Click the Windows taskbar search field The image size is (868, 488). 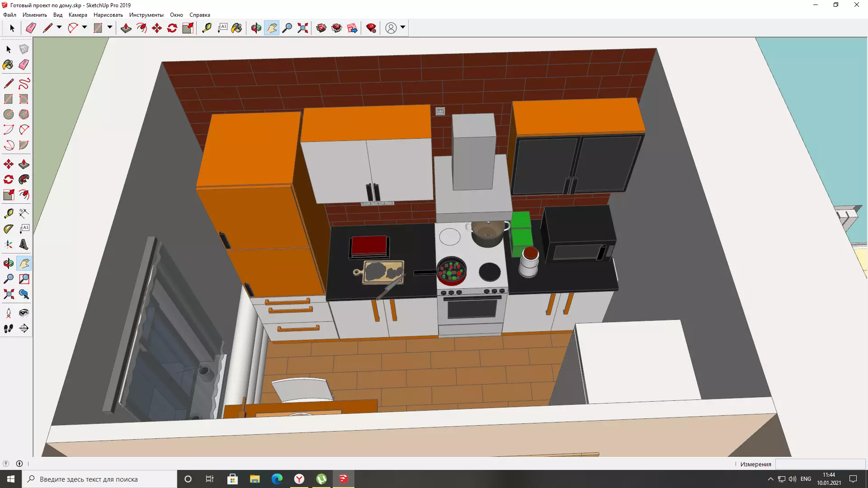99,479
